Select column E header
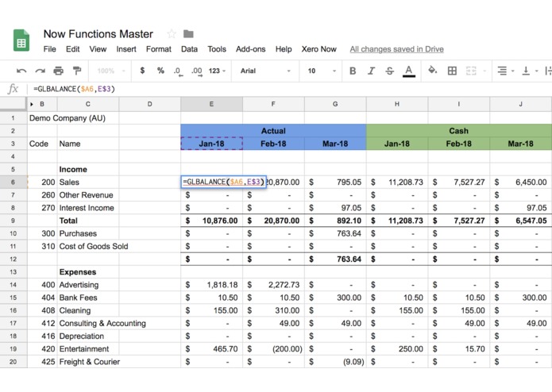Image resolution: width=552 pixels, height=392 pixels. tap(211, 104)
